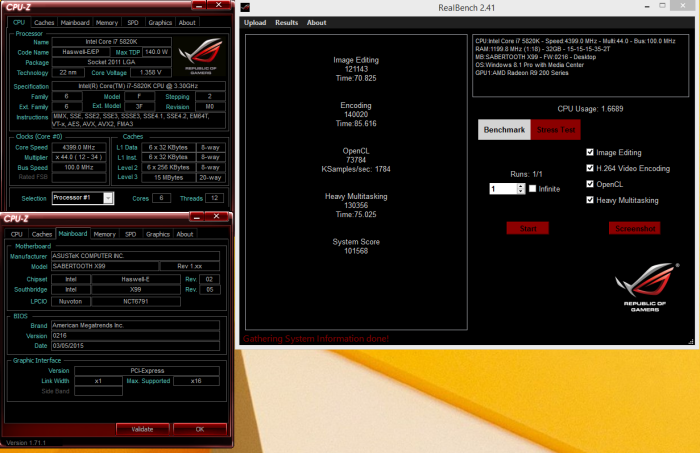The image size is (700, 453).
Task: Select Mainboard tab in lower CPU-Z window
Action: click(x=73, y=233)
